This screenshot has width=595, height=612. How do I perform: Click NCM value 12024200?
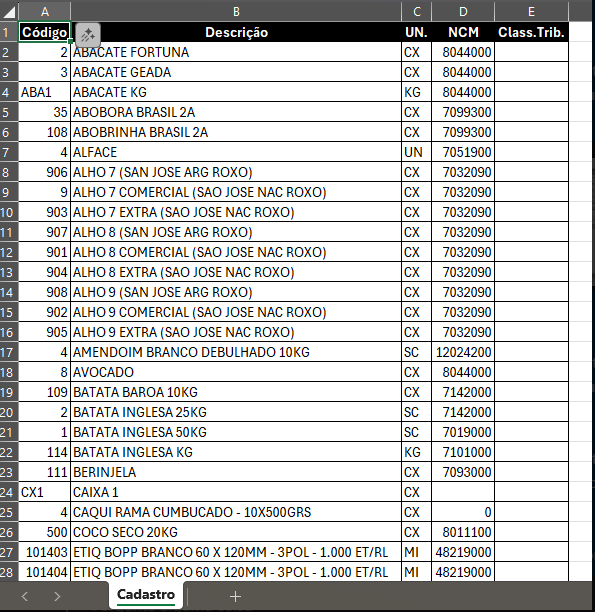pyautogui.click(x=463, y=352)
